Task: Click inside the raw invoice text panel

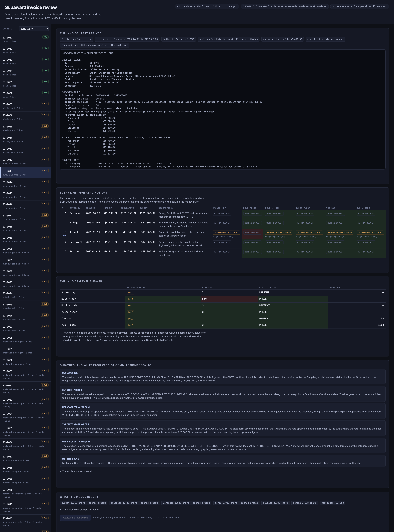Action: pos(223,110)
